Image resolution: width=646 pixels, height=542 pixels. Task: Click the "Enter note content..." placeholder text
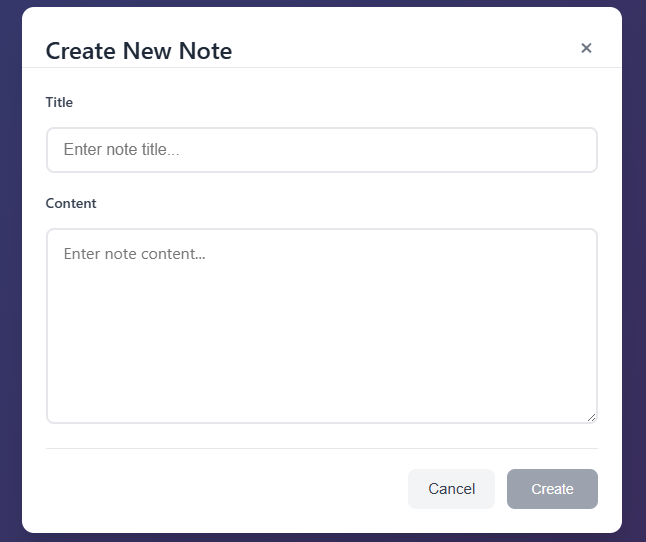coord(134,254)
